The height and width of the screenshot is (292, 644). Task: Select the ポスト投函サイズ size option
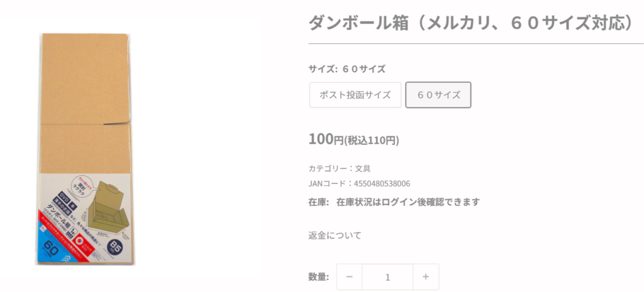pos(355,95)
